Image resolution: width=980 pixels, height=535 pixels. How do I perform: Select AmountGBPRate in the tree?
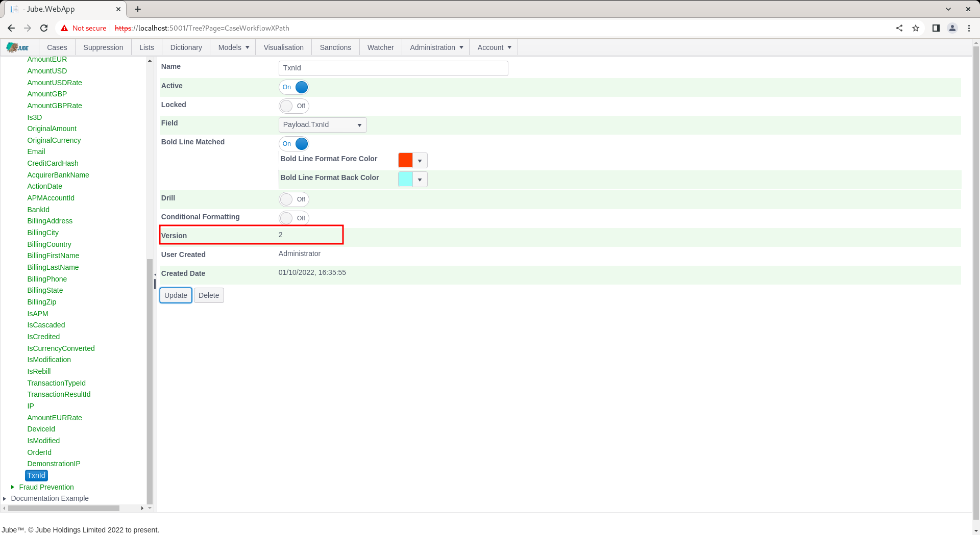[x=55, y=106]
